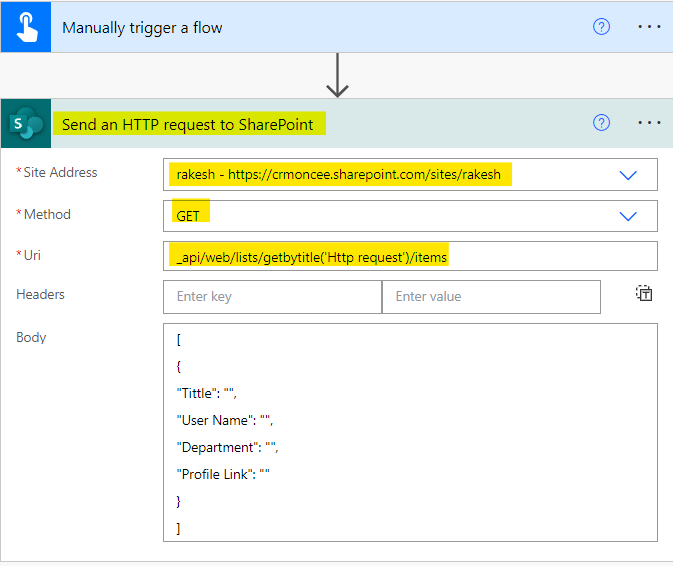Click the Manually trigger a flow hand icon
The width and height of the screenshot is (673, 566).
(26, 27)
